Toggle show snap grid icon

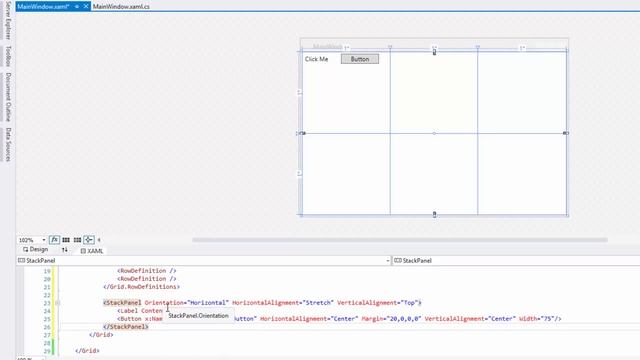(x=66, y=240)
